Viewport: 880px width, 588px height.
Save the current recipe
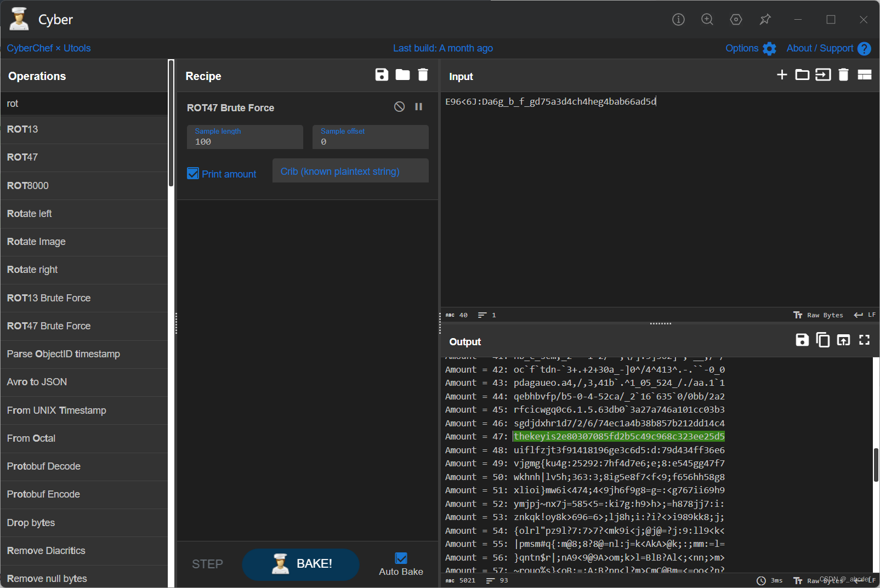tap(382, 75)
